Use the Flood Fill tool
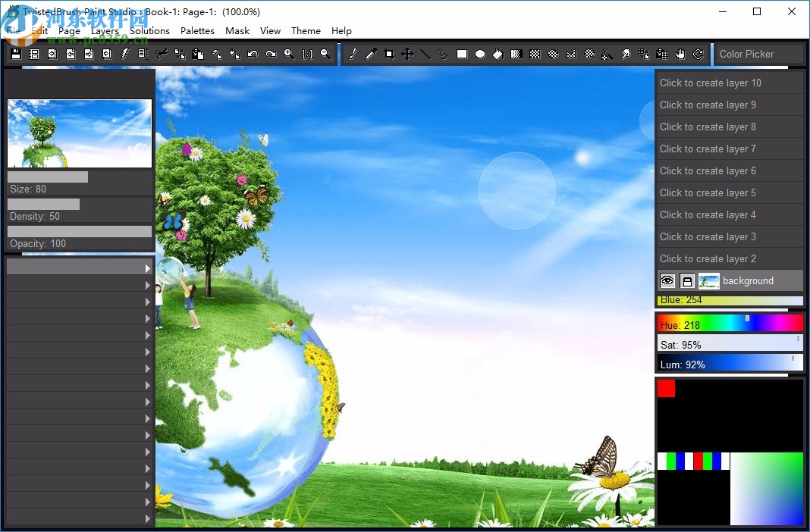Screen dimensions: 810x532 pos(497,54)
